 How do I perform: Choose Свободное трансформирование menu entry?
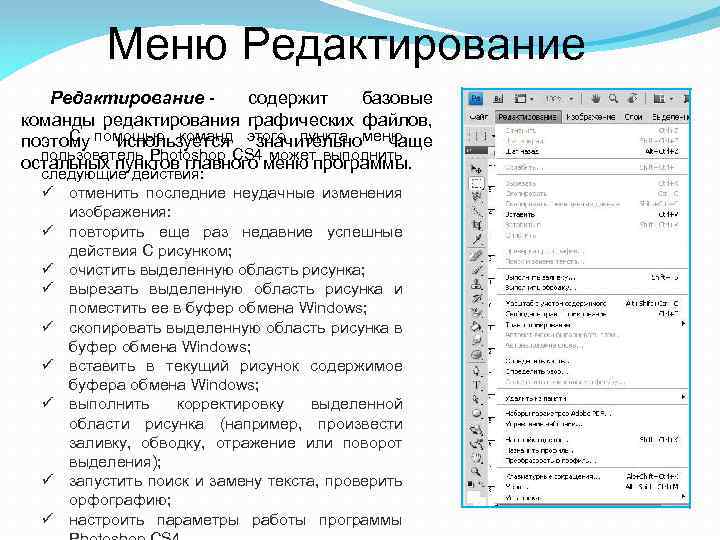pyautogui.click(x=592, y=314)
